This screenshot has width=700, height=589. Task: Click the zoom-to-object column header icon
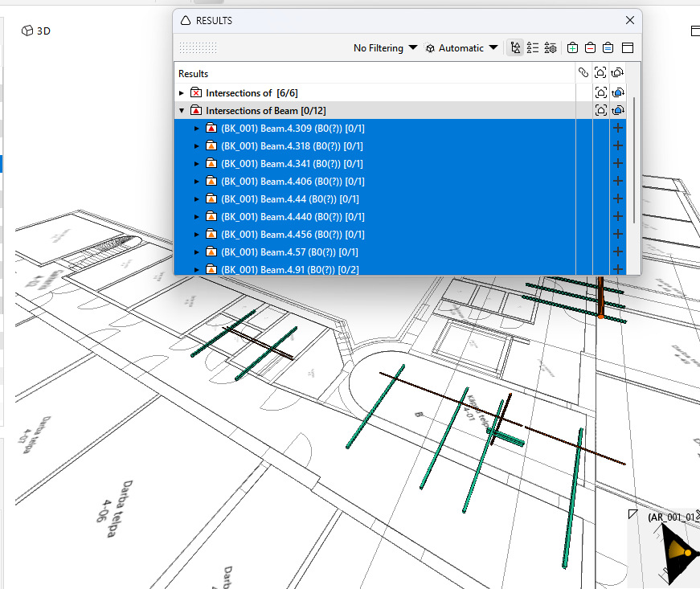click(x=600, y=72)
